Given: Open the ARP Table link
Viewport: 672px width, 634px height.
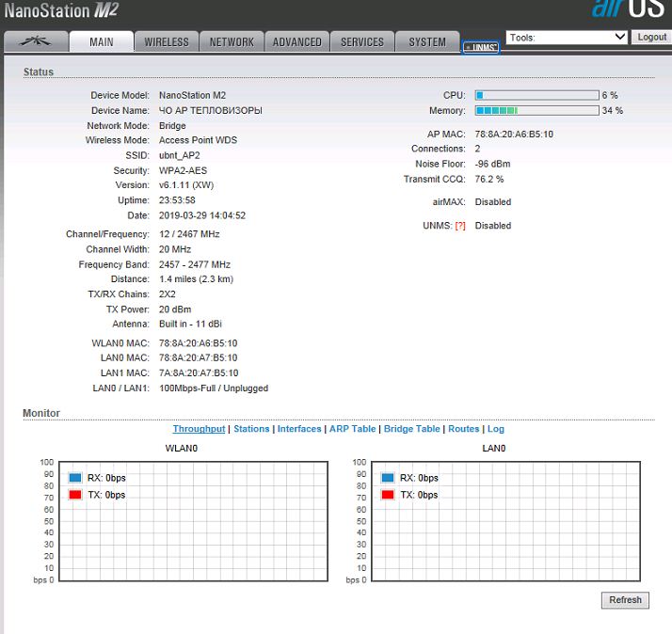Looking at the screenshot, I should click(352, 429).
